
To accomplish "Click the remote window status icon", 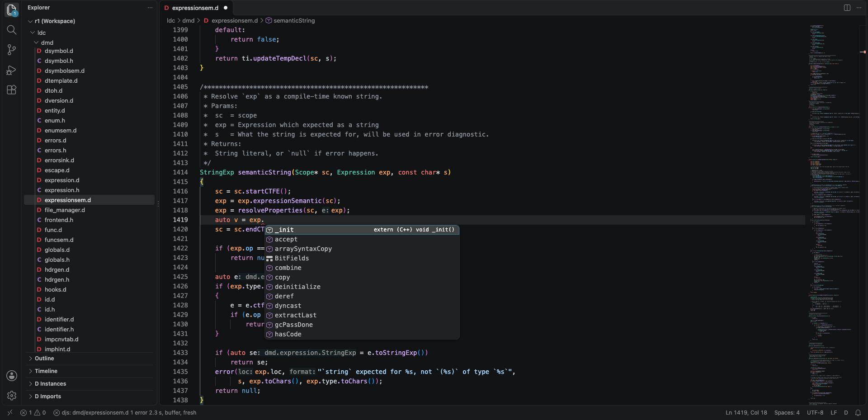I will [x=10, y=413].
